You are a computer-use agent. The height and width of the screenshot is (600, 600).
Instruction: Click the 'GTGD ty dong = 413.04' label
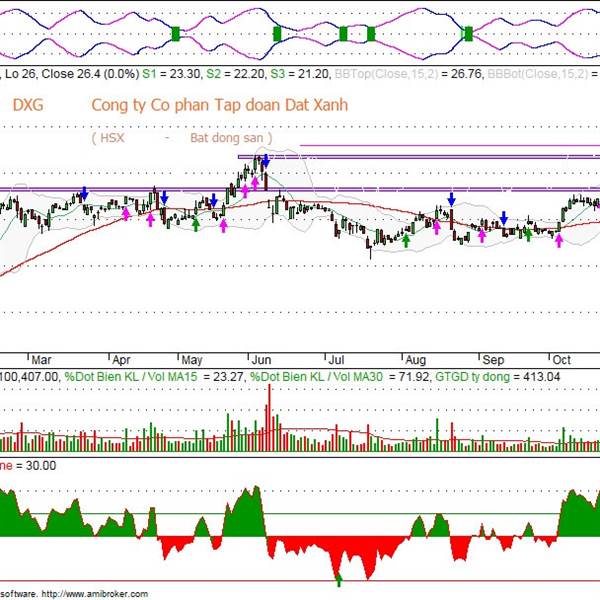(x=498, y=377)
